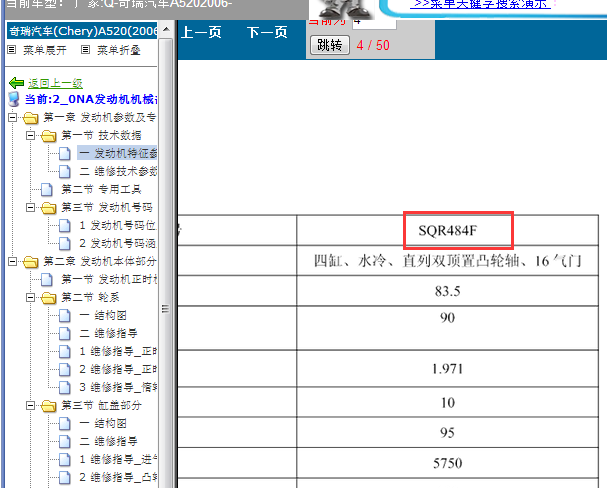Click the SQR484F table cell
This screenshot has width=607, height=488.
tap(448, 231)
